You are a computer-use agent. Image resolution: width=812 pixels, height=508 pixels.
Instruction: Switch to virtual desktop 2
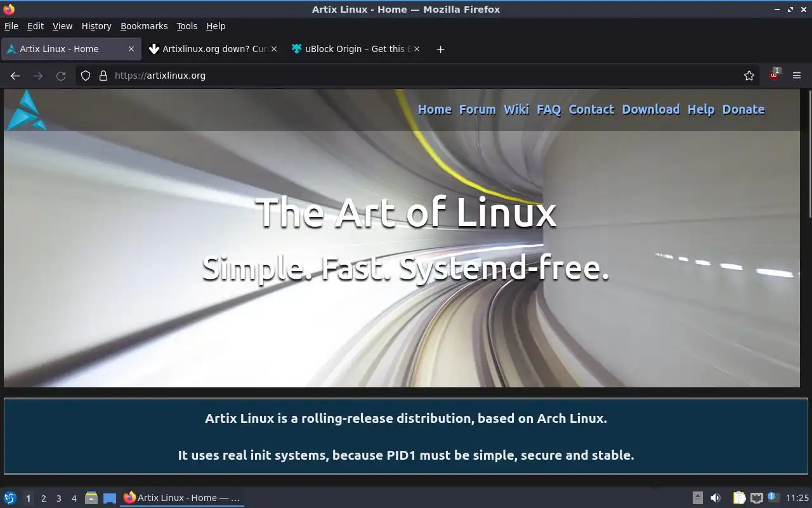click(x=43, y=498)
